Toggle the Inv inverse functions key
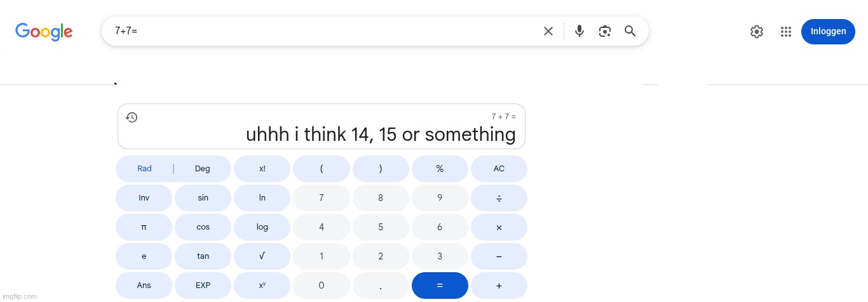 [x=144, y=198]
